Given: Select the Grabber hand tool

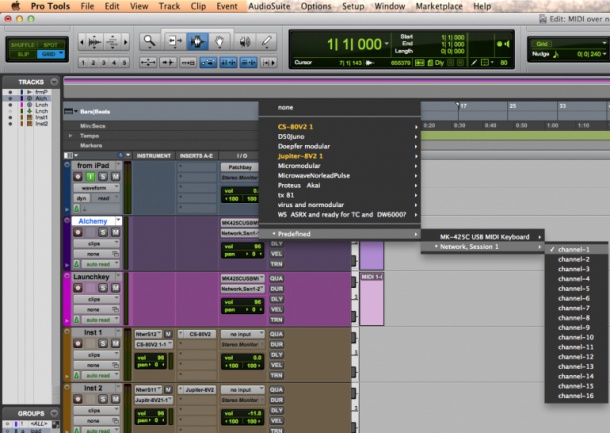Looking at the screenshot, I should pos(219,41).
